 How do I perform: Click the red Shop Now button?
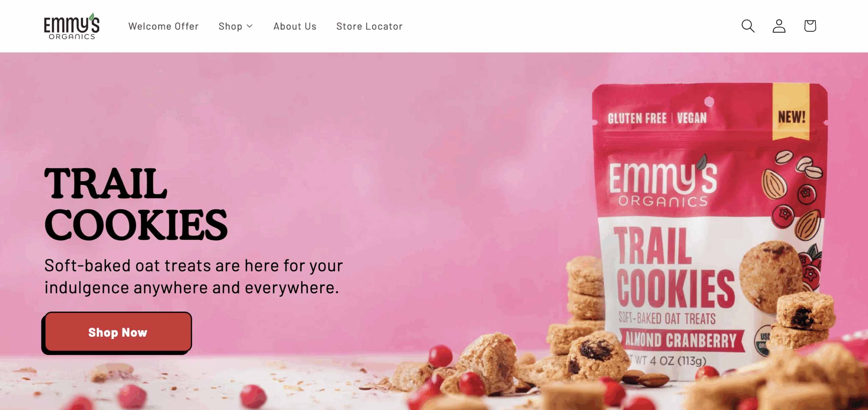click(x=117, y=332)
